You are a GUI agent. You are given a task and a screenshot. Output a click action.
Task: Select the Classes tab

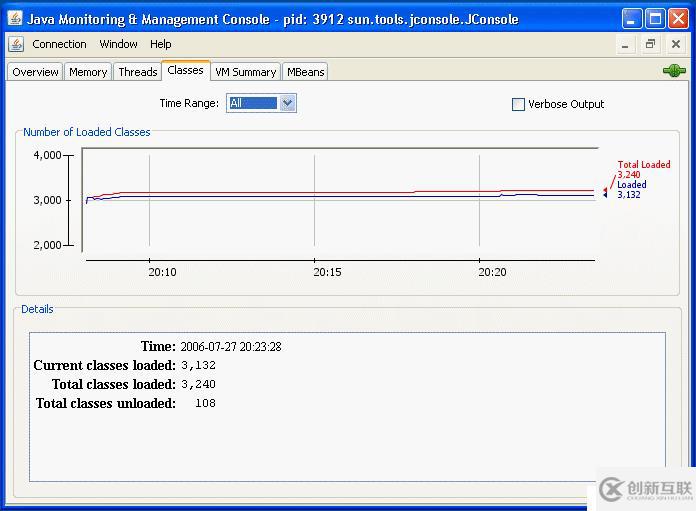coord(185,70)
